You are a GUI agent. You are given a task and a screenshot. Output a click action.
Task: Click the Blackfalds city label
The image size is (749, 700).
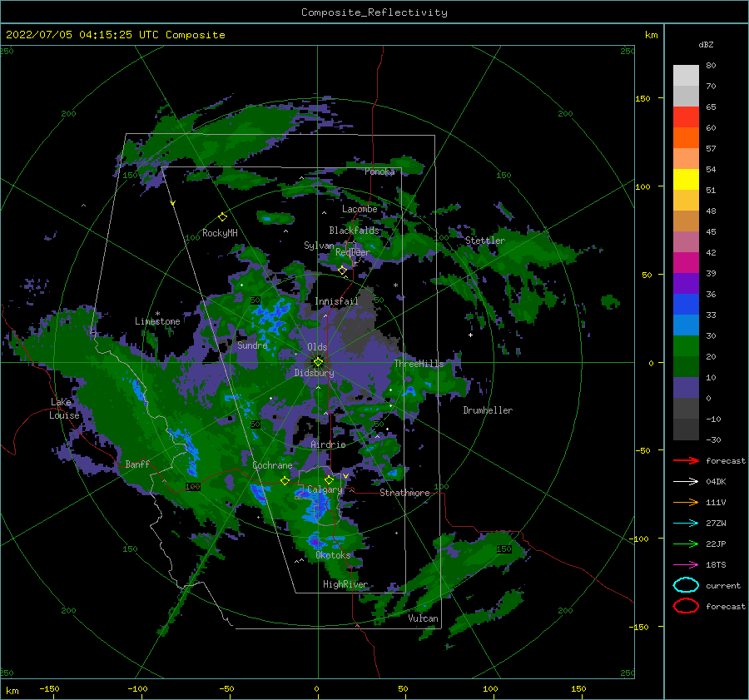354,231
